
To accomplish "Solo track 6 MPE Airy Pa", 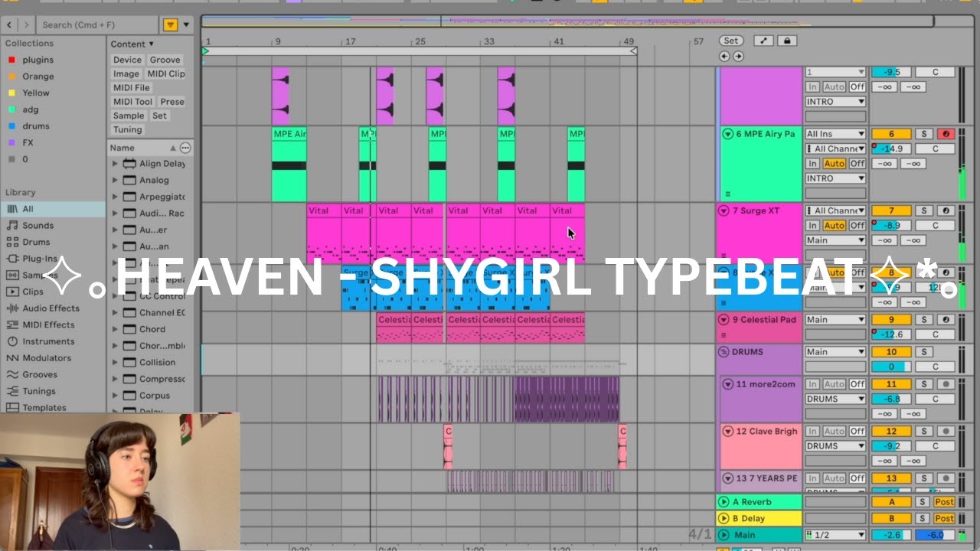I will [x=924, y=134].
